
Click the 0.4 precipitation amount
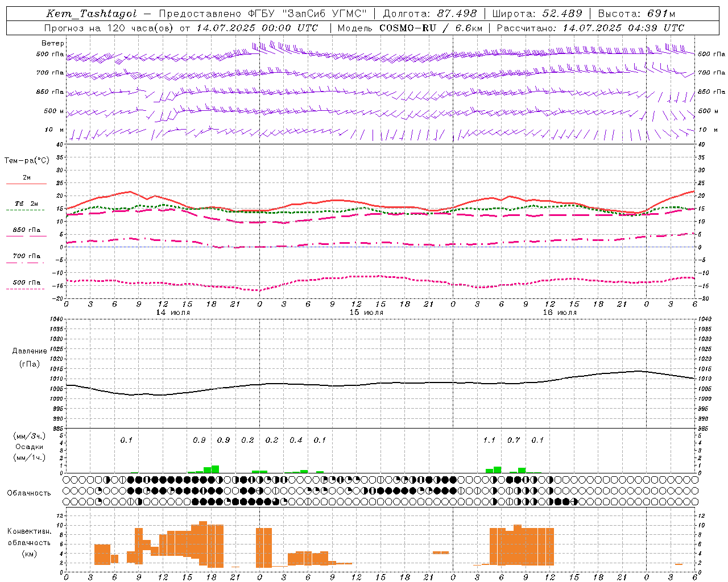pyautogui.click(x=296, y=440)
